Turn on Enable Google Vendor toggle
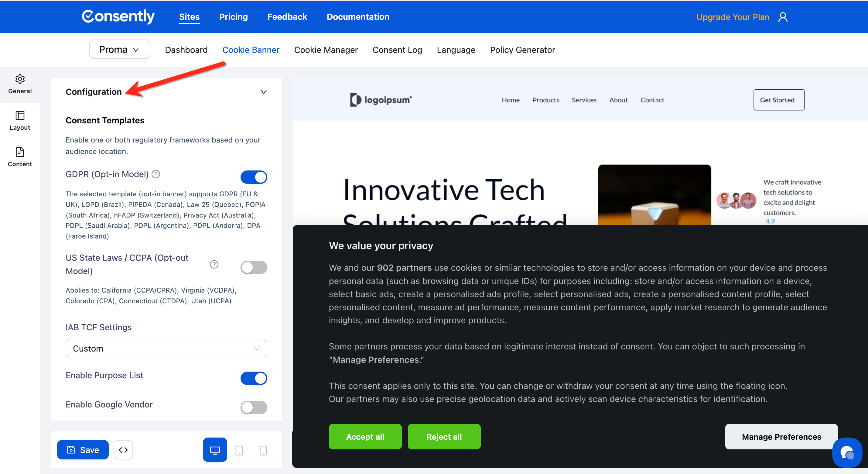Image resolution: width=868 pixels, height=474 pixels. click(254, 407)
